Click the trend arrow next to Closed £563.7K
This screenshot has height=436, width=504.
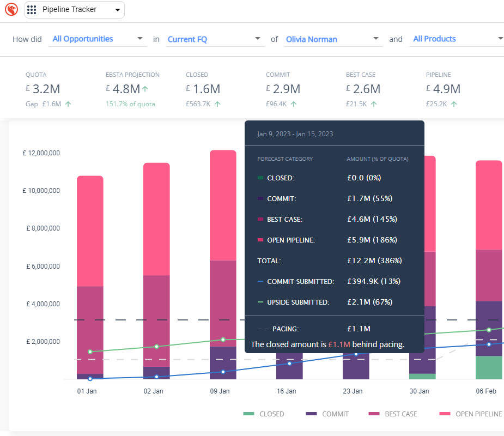pos(217,104)
